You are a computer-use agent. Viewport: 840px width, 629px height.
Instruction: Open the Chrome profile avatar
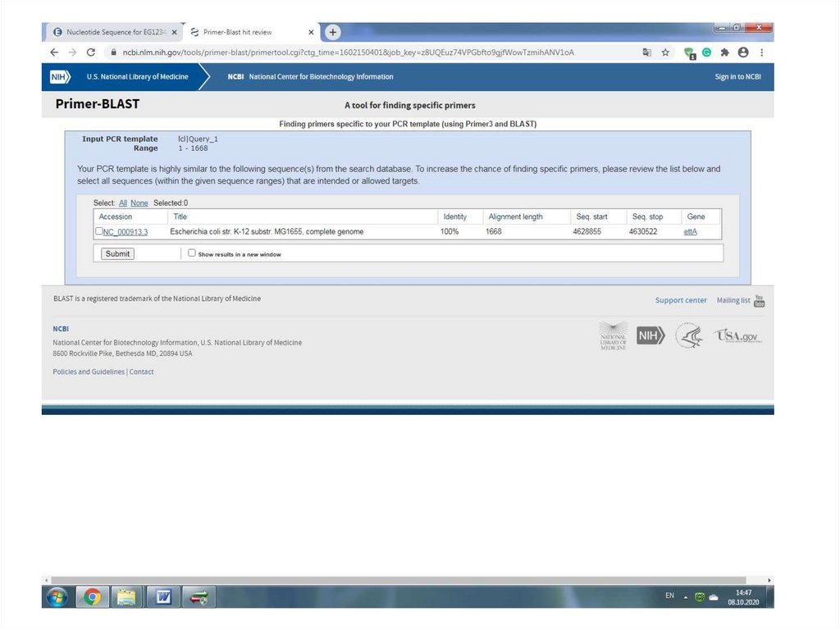click(743, 52)
